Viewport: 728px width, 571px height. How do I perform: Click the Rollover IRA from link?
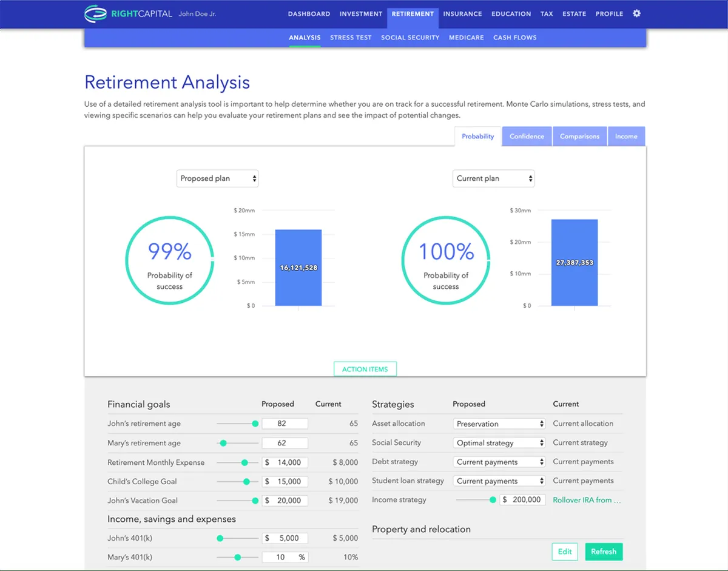(587, 500)
